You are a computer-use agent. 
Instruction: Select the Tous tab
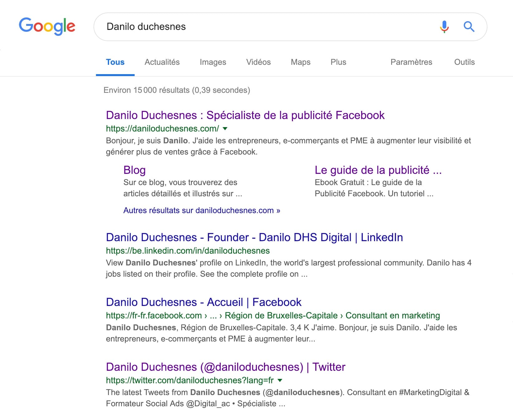115,62
